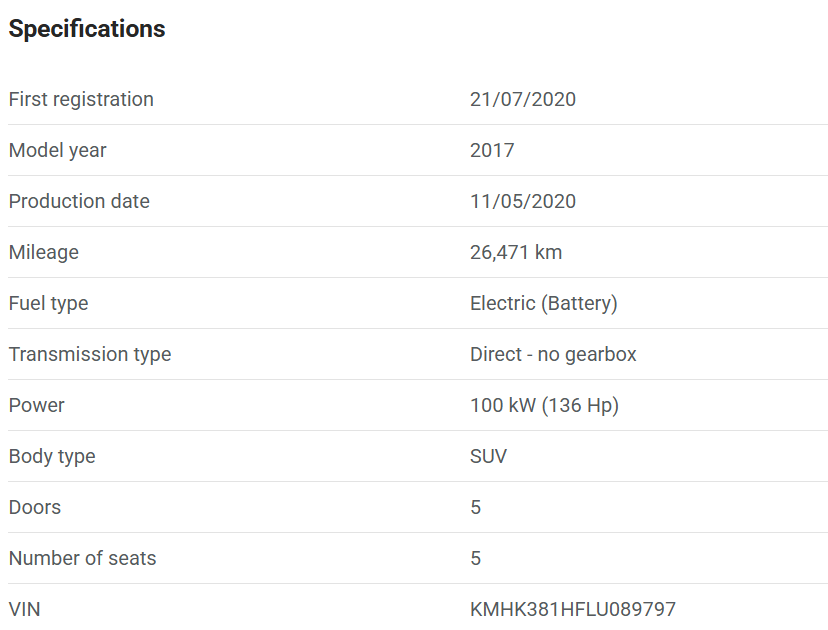Click the Transmission type label
Image resolution: width=828 pixels, height=630 pixels.
click(90, 354)
